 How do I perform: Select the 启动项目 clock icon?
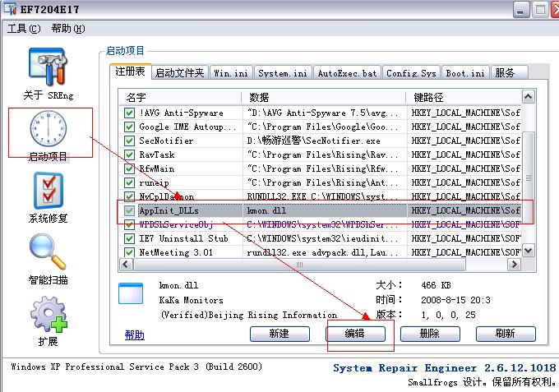[49, 129]
